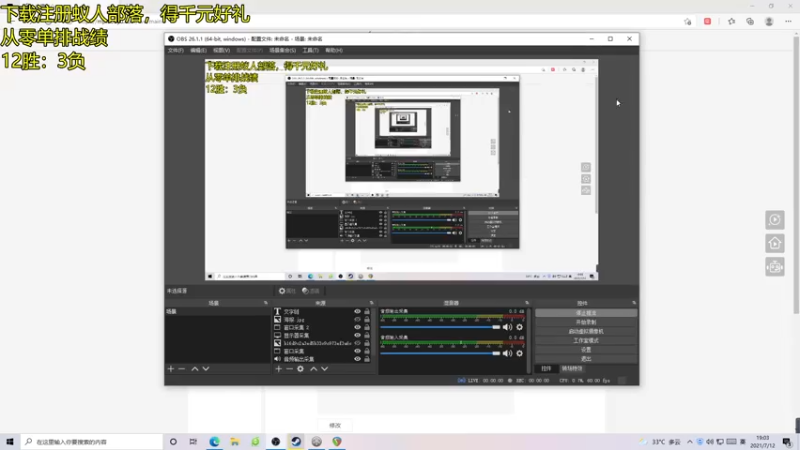
Task: Open the 编辑(E) menu in OBS
Action: click(198, 51)
